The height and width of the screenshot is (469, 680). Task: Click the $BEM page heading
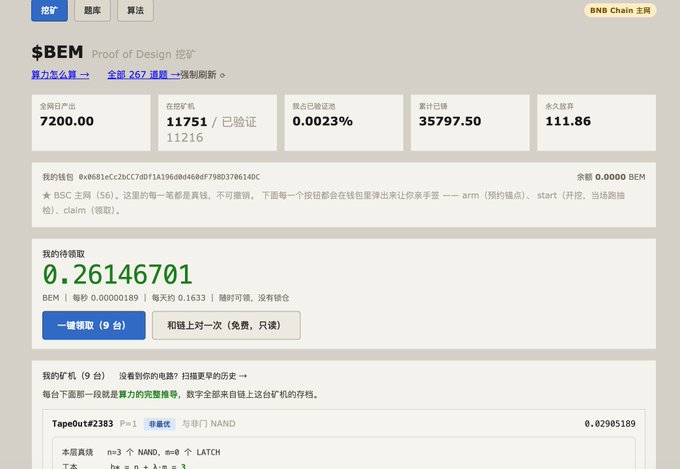click(x=57, y=52)
